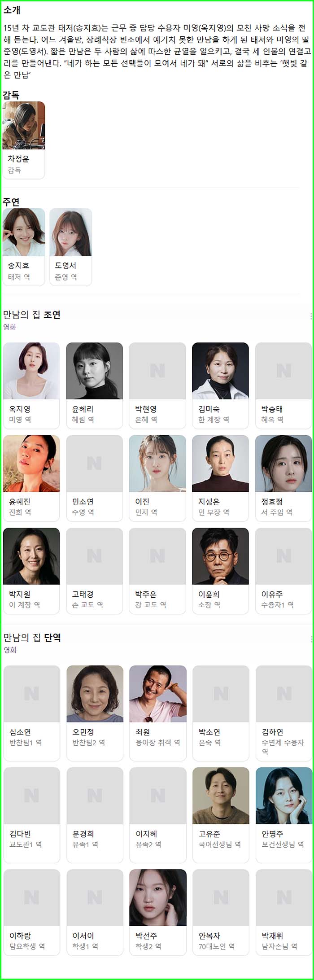
Task: Open the three-dot menu beside 조연 heading
Action: 311,316
